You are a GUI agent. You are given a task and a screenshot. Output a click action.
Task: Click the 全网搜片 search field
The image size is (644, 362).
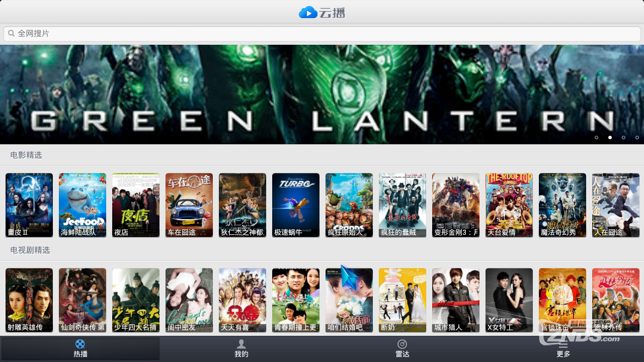click(x=322, y=34)
